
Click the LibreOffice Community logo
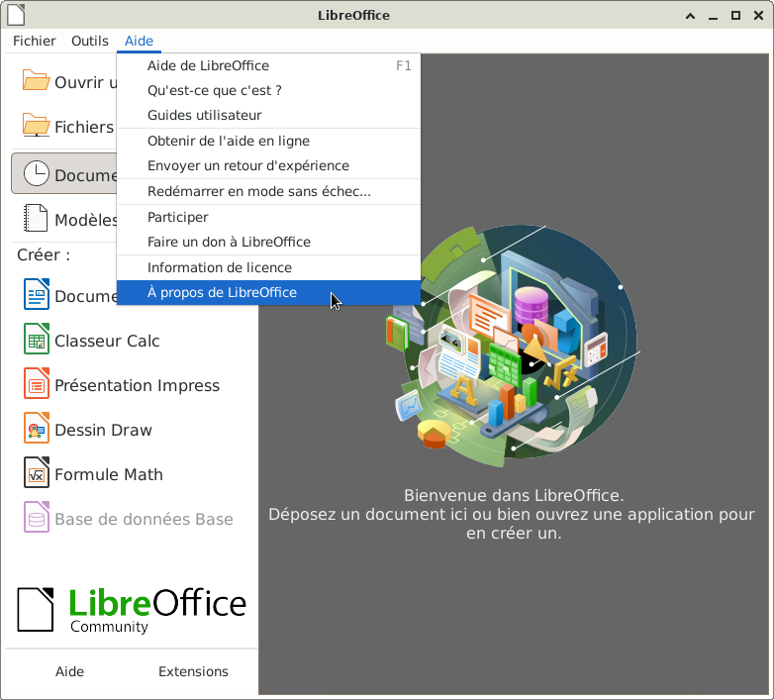click(x=132, y=610)
